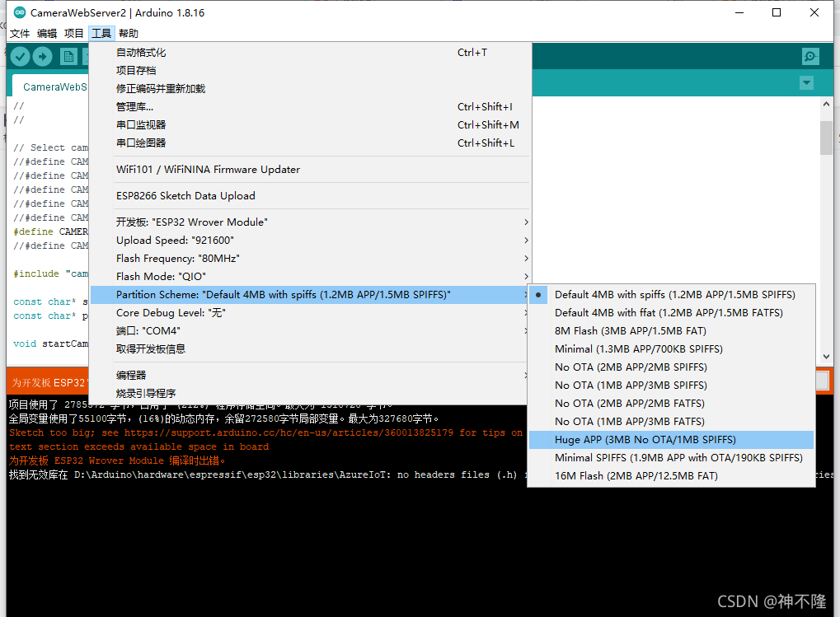Choose 自动格式化 from the tools menu
840x617 pixels.
[x=310, y=53]
